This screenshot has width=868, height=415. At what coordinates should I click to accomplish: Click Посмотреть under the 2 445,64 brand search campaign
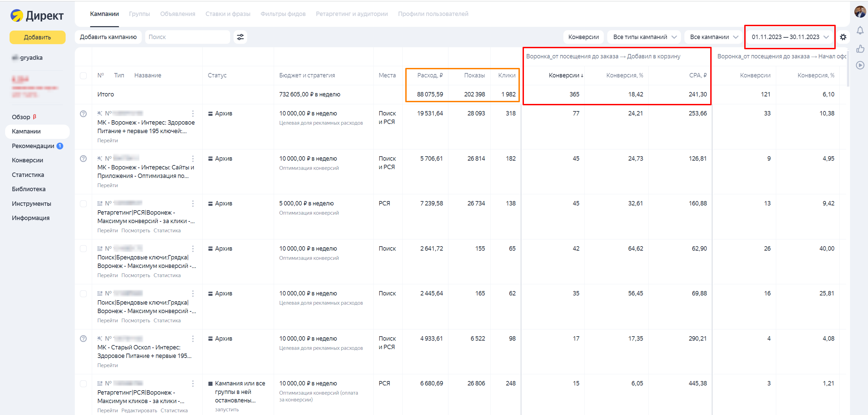(136, 321)
